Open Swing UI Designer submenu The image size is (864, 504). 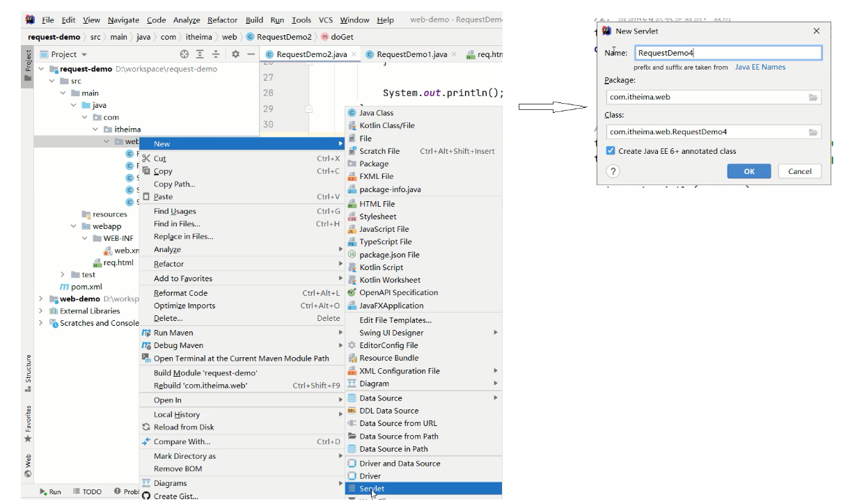423,333
